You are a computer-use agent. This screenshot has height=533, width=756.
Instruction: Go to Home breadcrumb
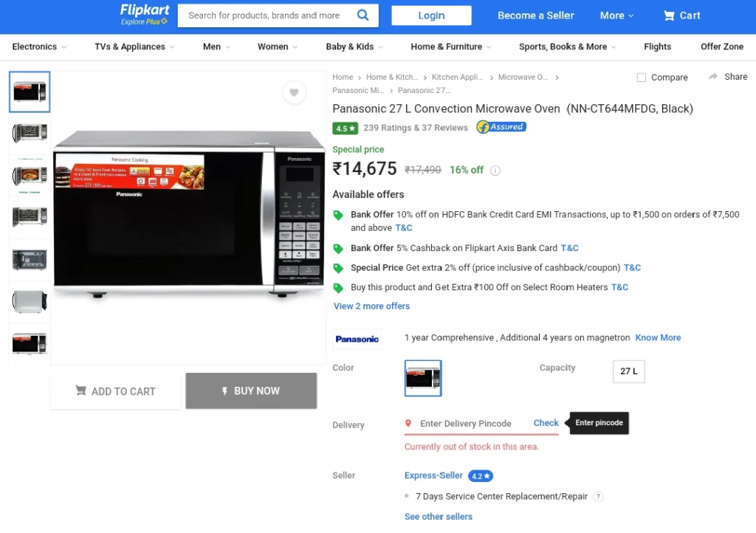(343, 77)
